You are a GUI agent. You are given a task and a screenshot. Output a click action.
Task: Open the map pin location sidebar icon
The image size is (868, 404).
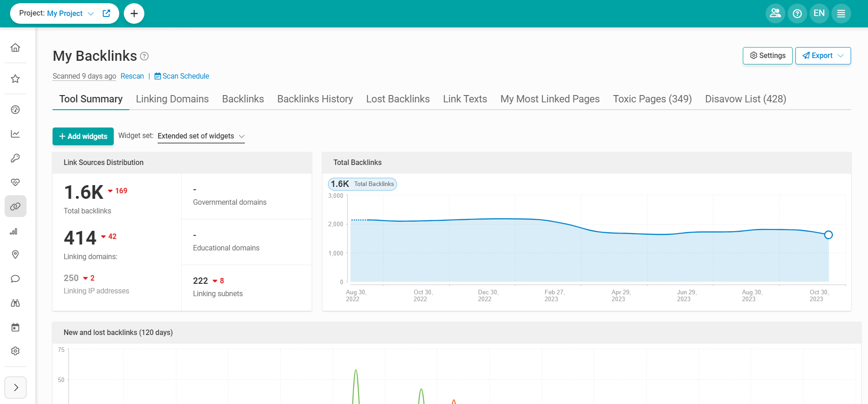pos(15,255)
